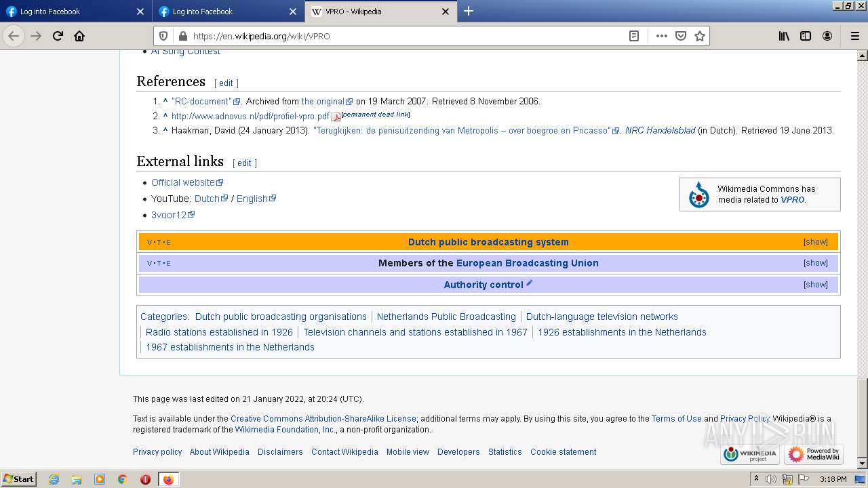Screen dimensions: 868x488
Task: Open the Library icon
Action: click(784, 36)
